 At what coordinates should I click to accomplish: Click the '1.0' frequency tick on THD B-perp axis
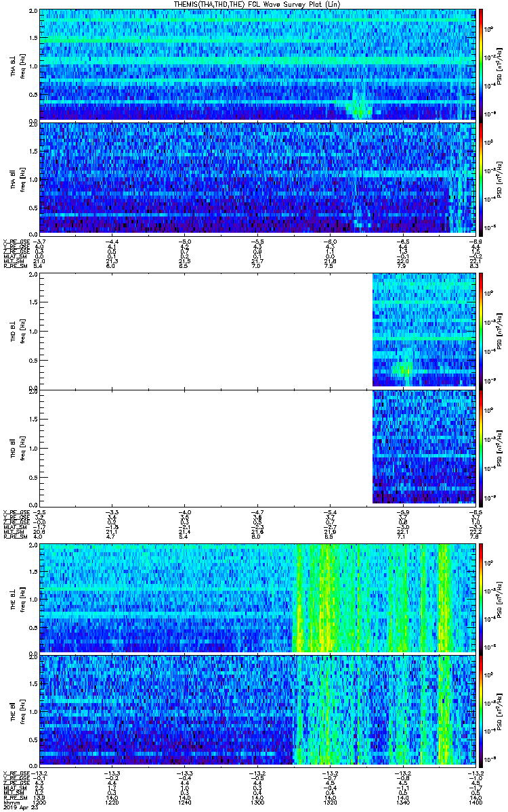pos(34,332)
